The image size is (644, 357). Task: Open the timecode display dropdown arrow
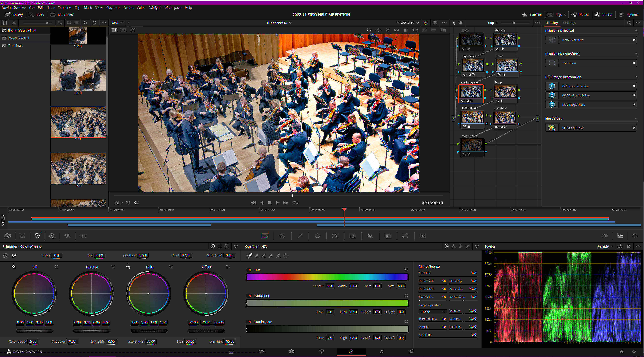pyautogui.click(x=418, y=23)
